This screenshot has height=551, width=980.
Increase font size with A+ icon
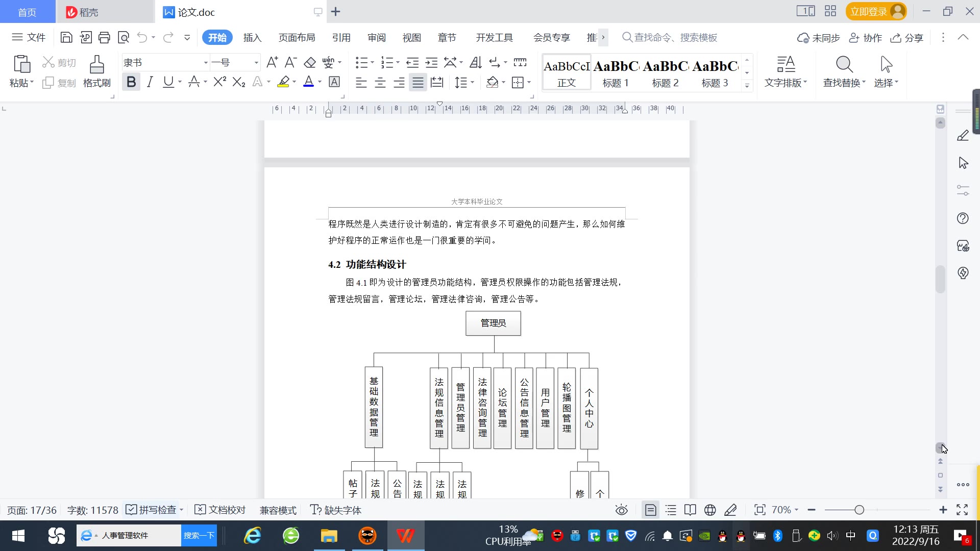pos(272,62)
